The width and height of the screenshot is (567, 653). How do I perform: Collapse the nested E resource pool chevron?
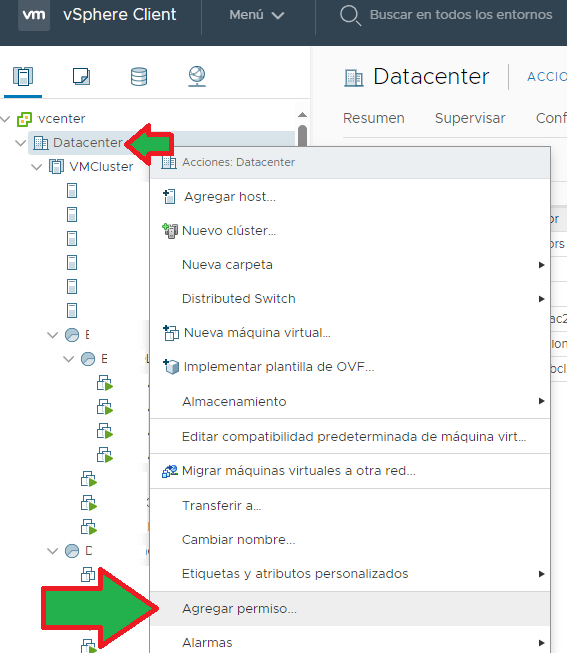pyautogui.click(x=68, y=359)
